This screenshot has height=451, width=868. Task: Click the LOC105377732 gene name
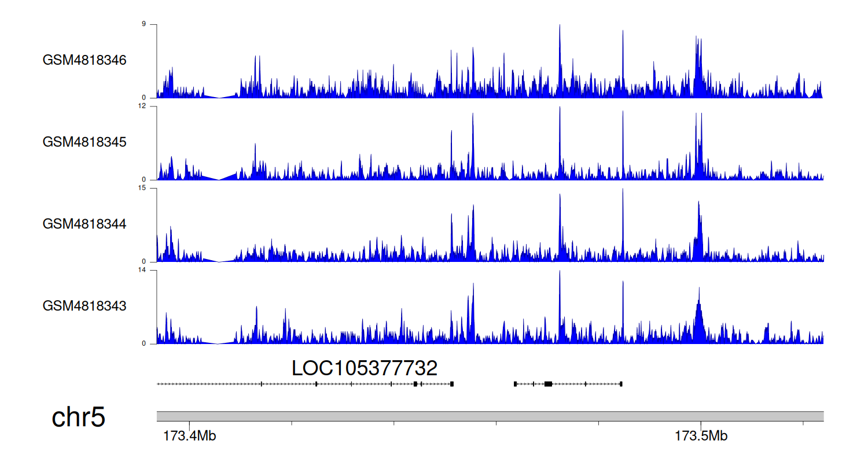(365, 368)
